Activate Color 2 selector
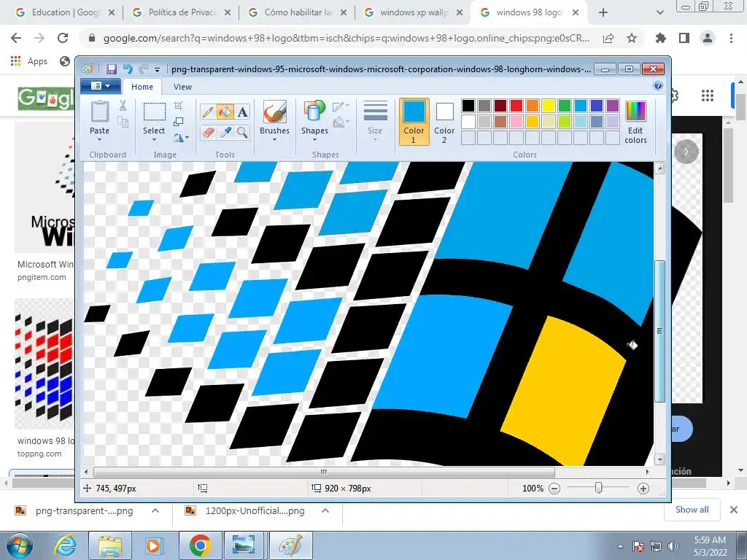The image size is (747, 560). pos(444,122)
